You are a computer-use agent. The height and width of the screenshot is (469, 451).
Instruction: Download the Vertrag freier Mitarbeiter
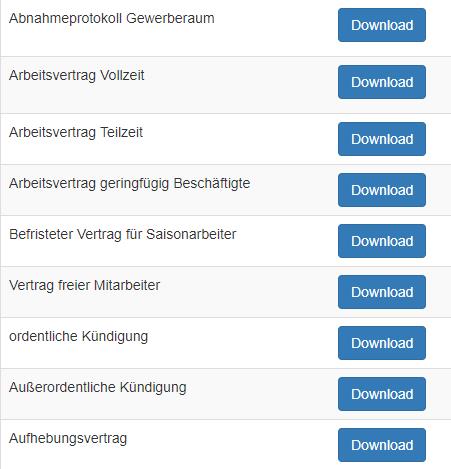click(382, 292)
